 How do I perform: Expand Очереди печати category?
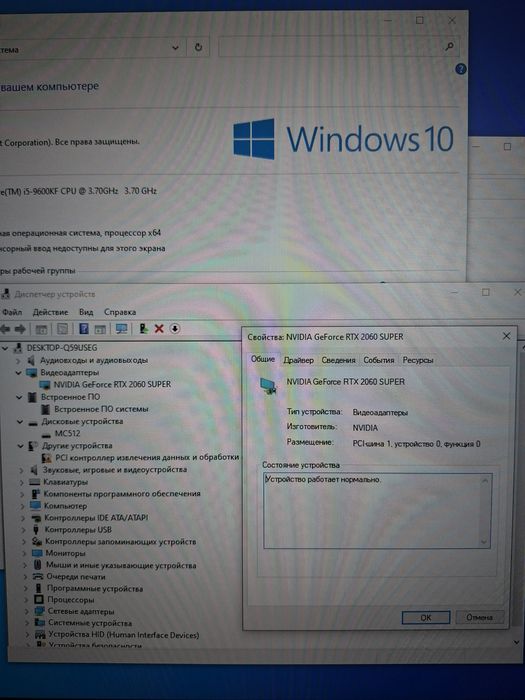25,577
